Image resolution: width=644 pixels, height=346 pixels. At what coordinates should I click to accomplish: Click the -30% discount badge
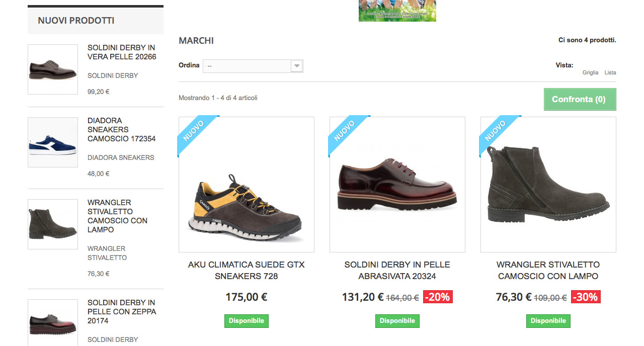click(586, 297)
